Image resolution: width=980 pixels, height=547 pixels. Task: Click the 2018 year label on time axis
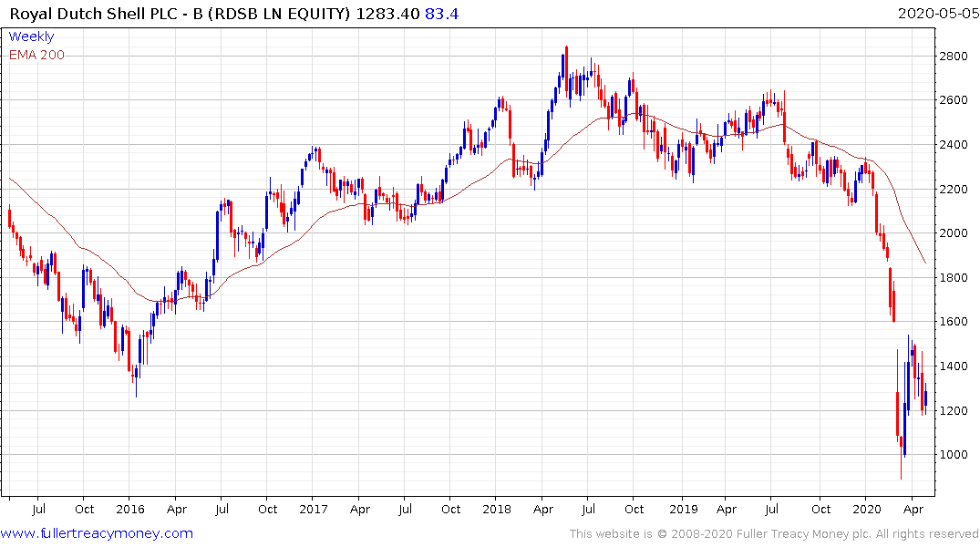(x=497, y=509)
